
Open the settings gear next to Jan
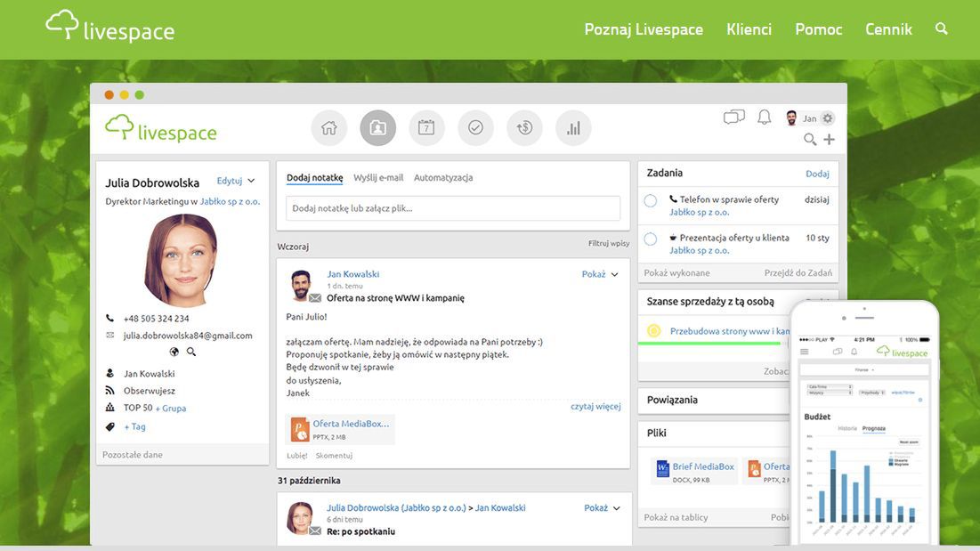pos(826,117)
